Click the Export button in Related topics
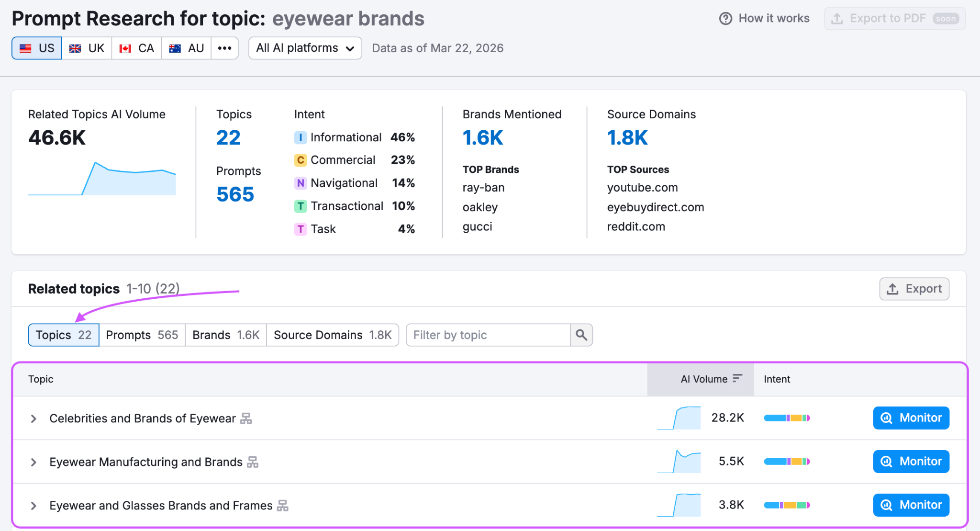The width and height of the screenshot is (980, 531). pyautogui.click(x=914, y=289)
